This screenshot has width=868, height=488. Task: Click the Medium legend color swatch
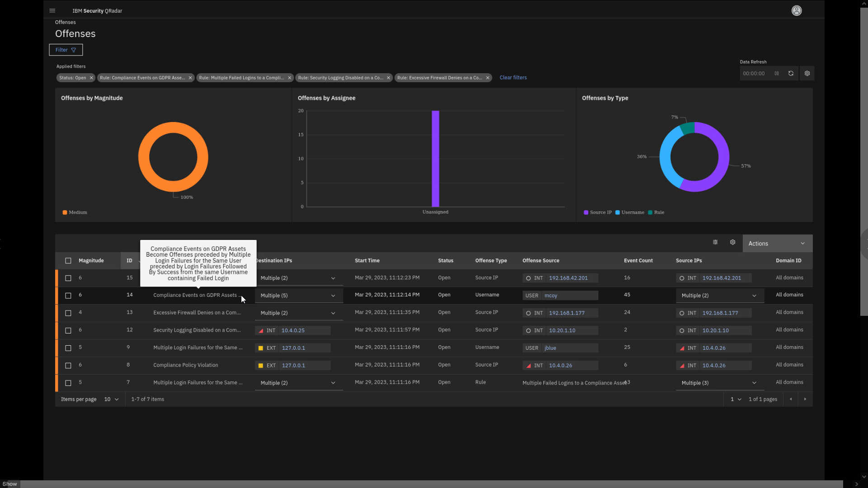coord(65,212)
